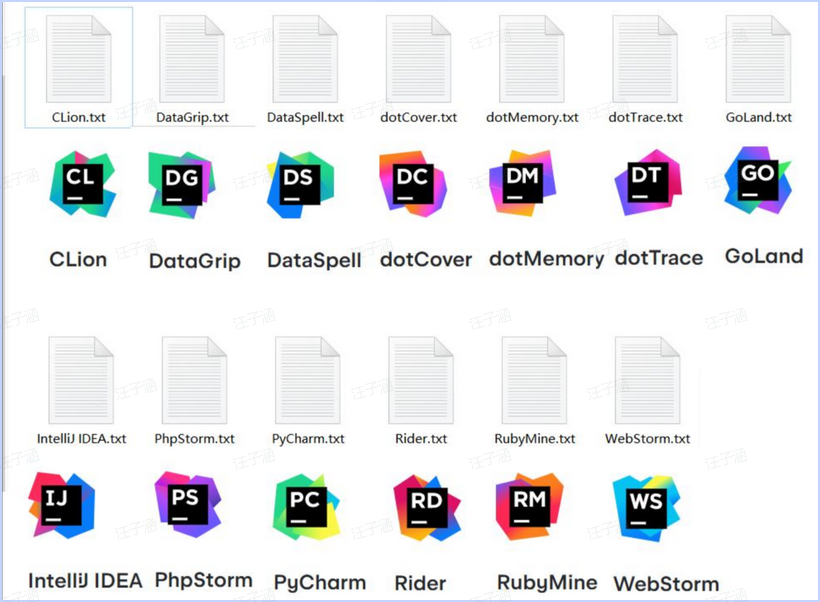Image resolution: width=820 pixels, height=602 pixels.
Task: Click the Rider.txt file name
Action: pos(421,438)
